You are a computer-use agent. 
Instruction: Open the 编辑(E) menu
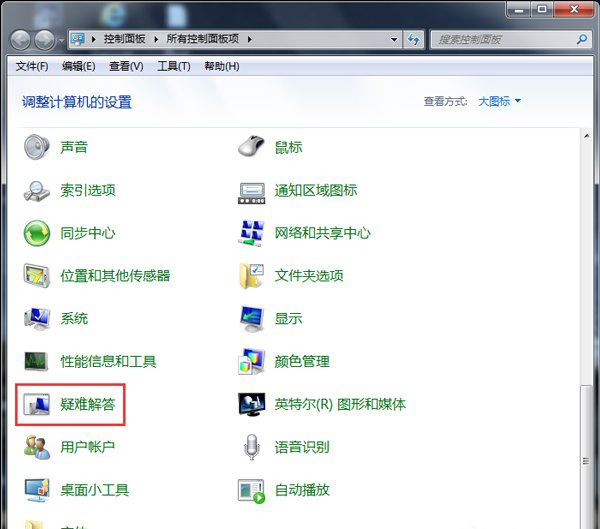coord(78,66)
